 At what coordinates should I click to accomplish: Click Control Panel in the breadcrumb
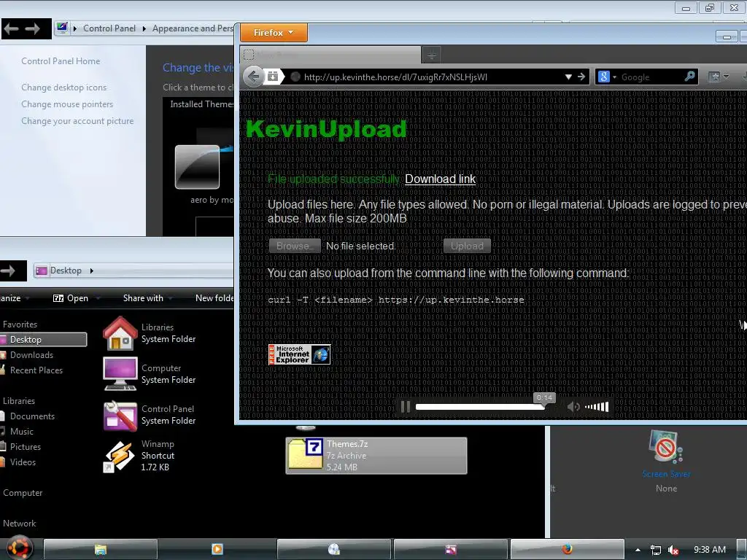[109, 28]
